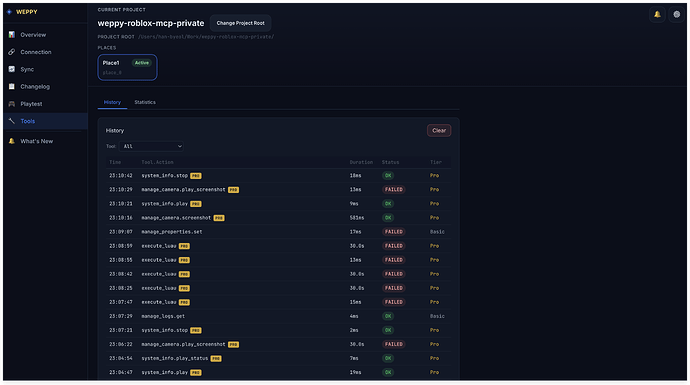
Task: Click execute_luau entry at 23:07:47
Action: point(159,302)
